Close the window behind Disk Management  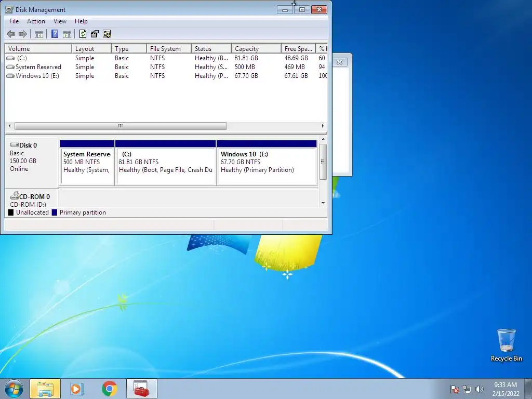[339, 62]
